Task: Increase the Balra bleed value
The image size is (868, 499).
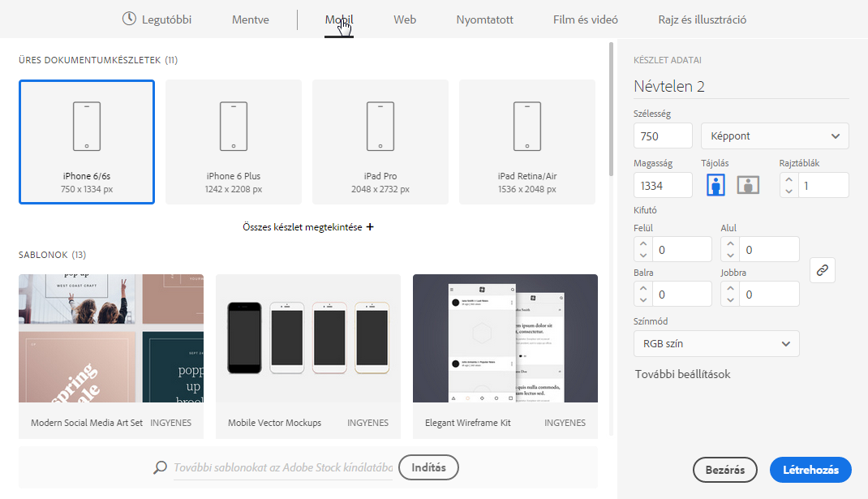Action: [643, 289]
